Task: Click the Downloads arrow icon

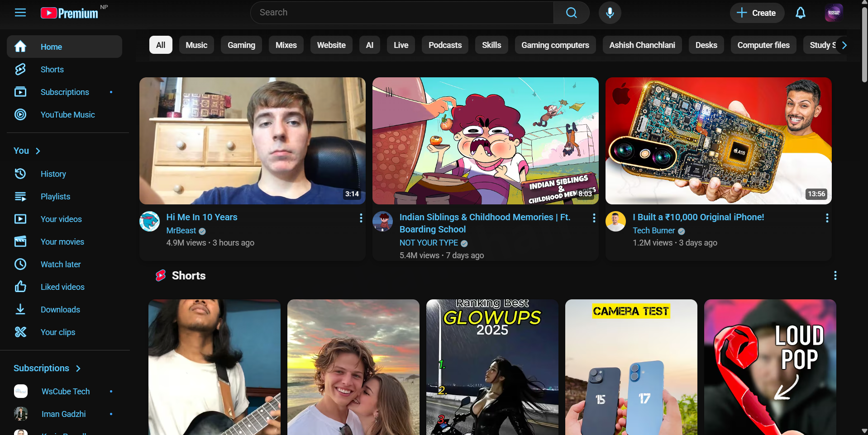Action: coord(20,309)
